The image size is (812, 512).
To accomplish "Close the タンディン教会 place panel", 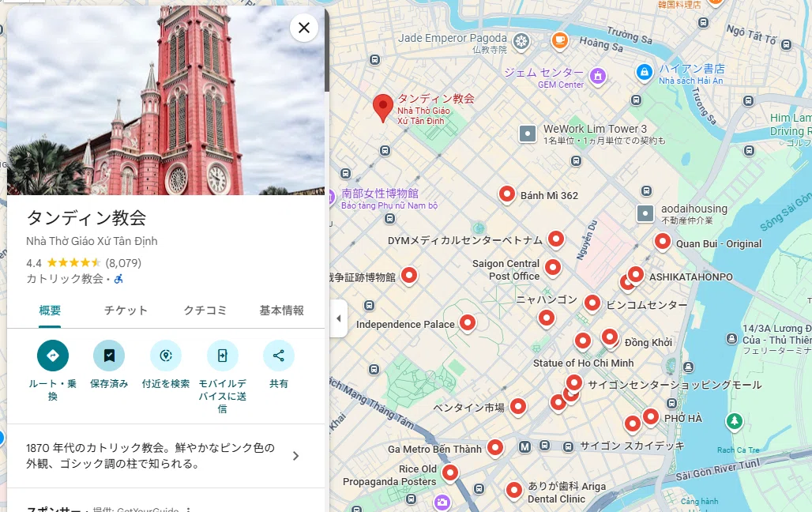I will pyautogui.click(x=304, y=28).
